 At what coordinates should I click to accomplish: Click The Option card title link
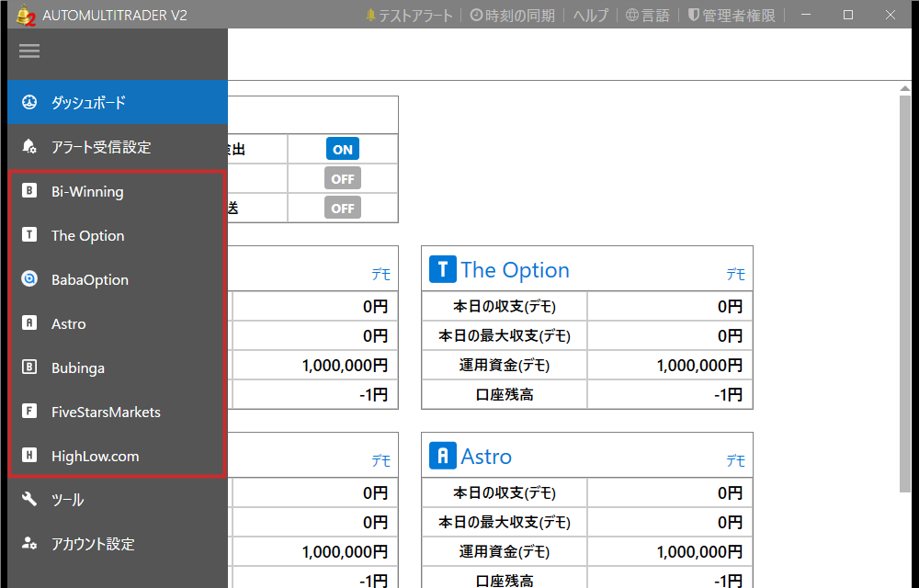pos(515,269)
